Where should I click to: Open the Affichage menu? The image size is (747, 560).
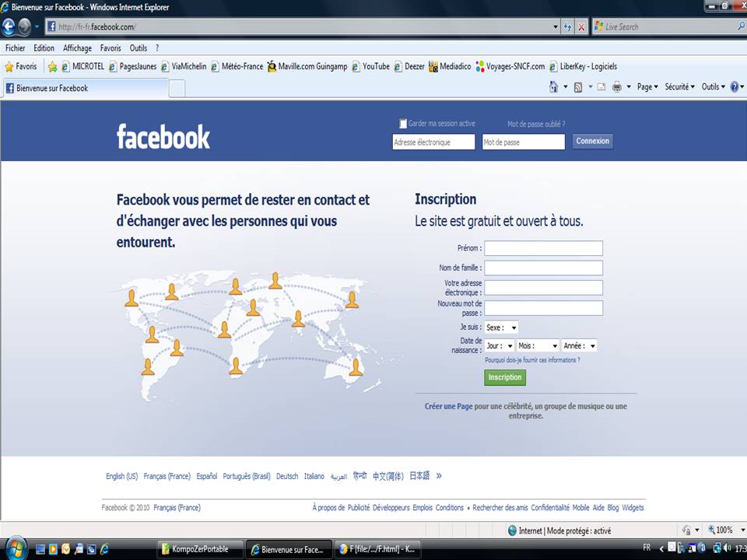click(77, 48)
